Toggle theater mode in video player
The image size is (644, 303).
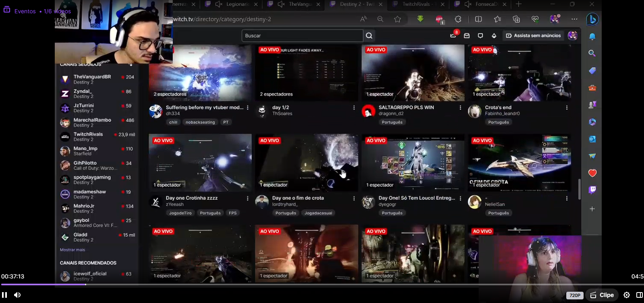[639, 295]
